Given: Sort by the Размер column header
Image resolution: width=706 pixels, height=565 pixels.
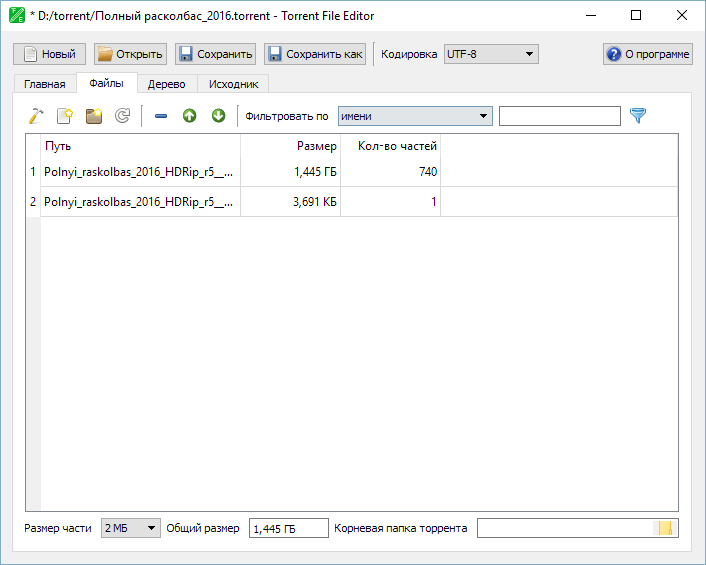Looking at the screenshot, I should (290, 146).
